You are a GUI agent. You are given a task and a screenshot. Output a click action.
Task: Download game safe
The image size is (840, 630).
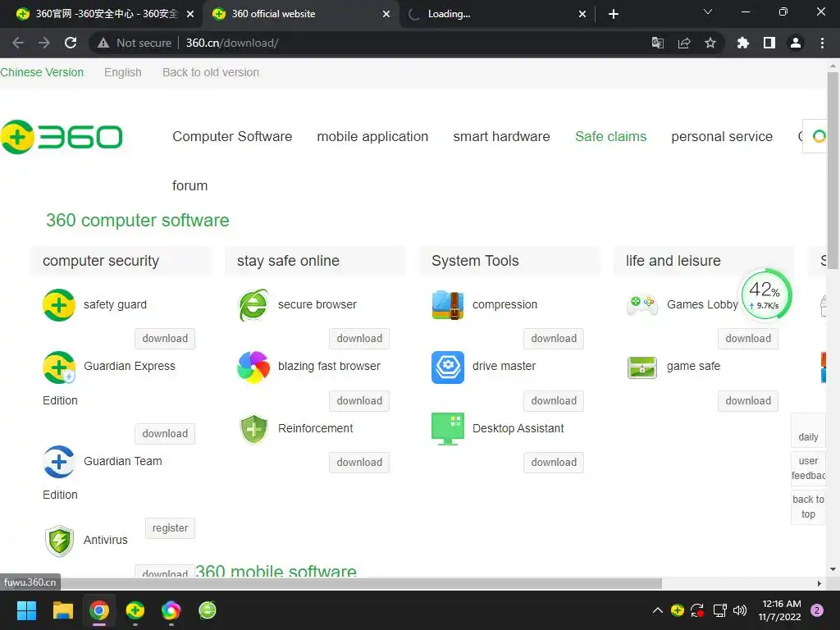point(748,400)
